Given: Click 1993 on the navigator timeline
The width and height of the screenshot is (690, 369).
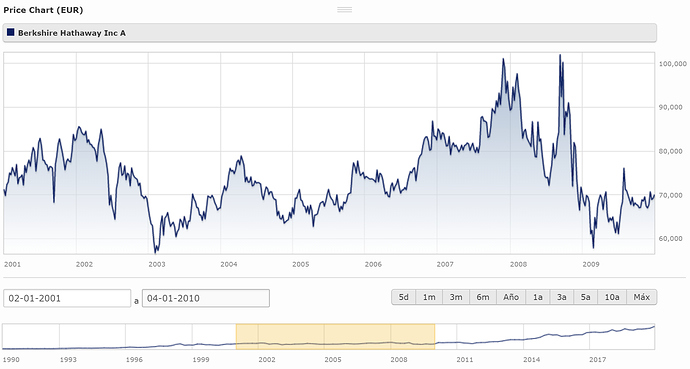Looking at the screenshot, I should pyautogui.click(x=68, y=359).
